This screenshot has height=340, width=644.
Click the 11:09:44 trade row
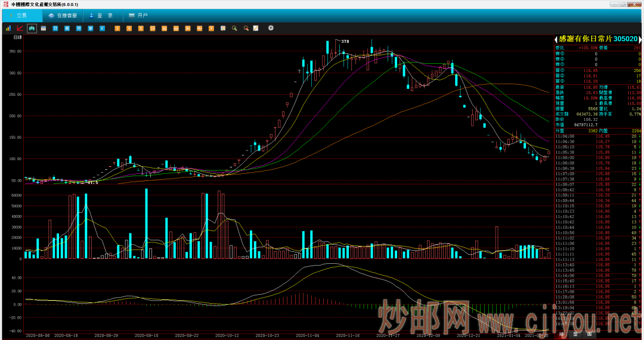tap(598, 201)
